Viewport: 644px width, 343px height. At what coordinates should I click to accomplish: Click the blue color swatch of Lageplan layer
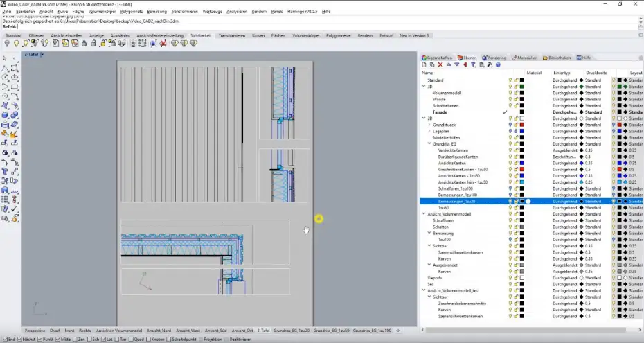pos(522,131)
